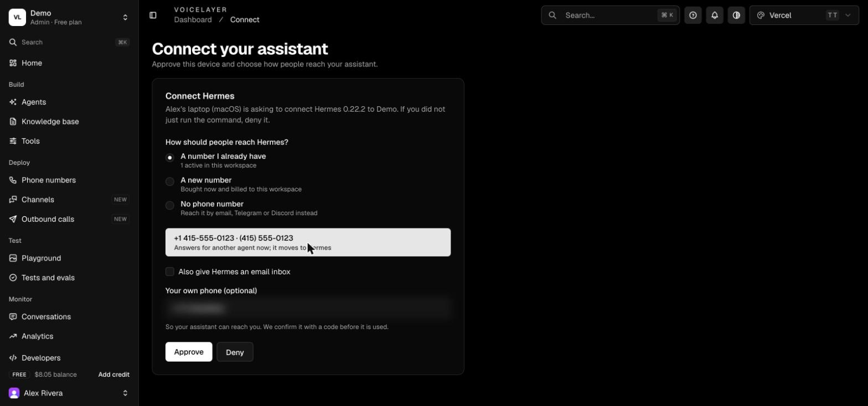Click the FREE plan badge

pyautogui.click(x=19, y=374)
